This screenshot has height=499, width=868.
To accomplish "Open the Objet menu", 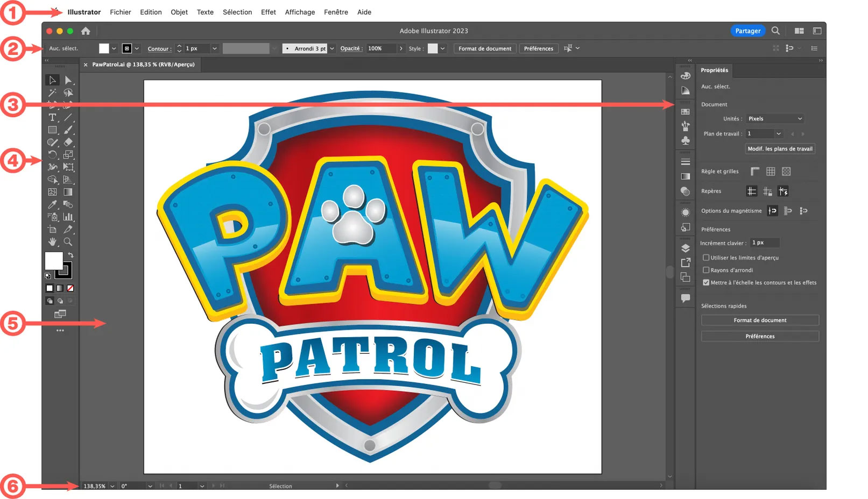I will pos(179,12).
